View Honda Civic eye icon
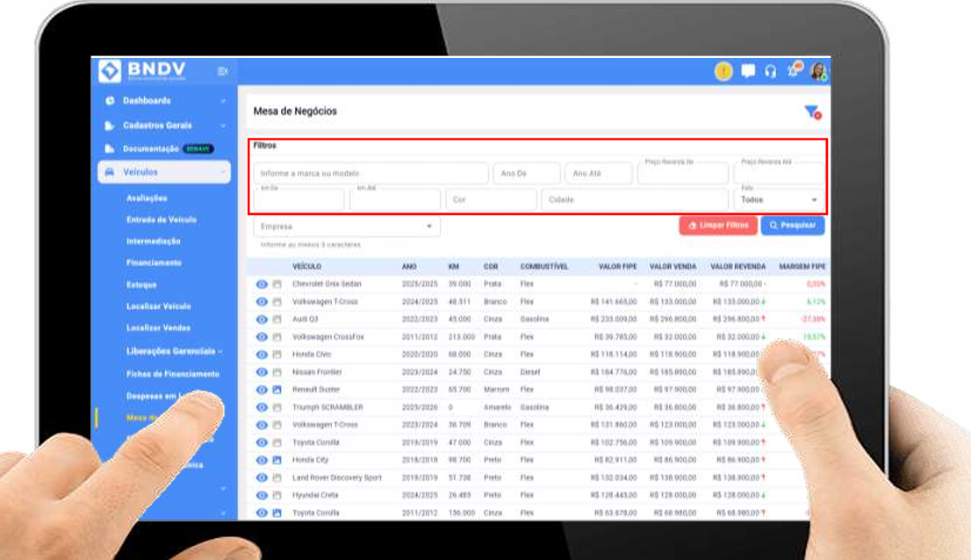 pos(262,355)
